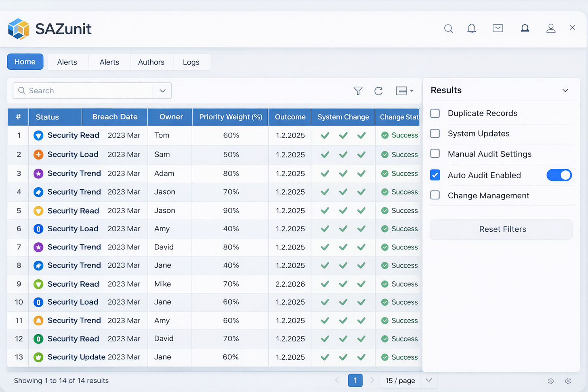Open the search box dropdown arrow
This screenshot has width=588, height=392.
point(162,91)
